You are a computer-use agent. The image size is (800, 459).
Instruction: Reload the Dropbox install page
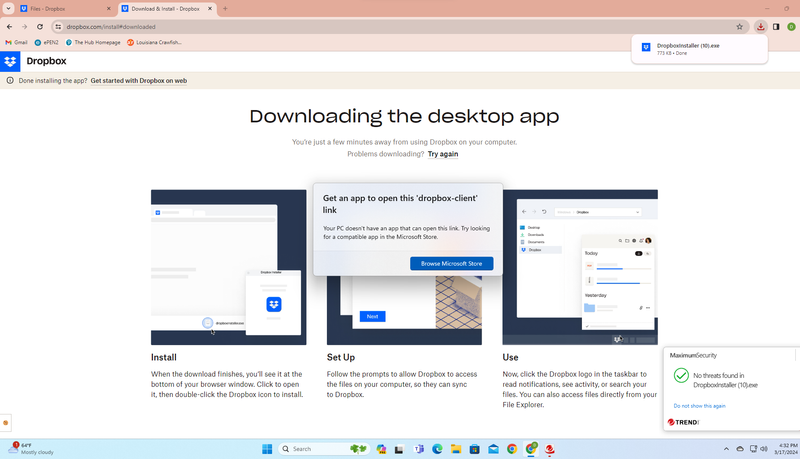[x=40, y=27]
